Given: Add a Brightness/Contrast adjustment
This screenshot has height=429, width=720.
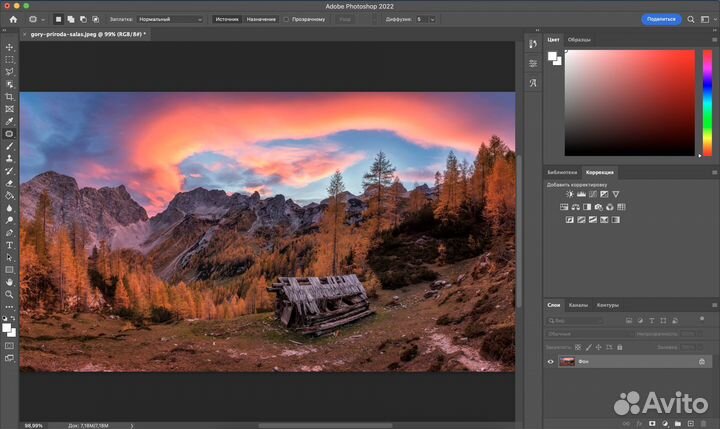Looking at the screenshot, I should point(569,194).
